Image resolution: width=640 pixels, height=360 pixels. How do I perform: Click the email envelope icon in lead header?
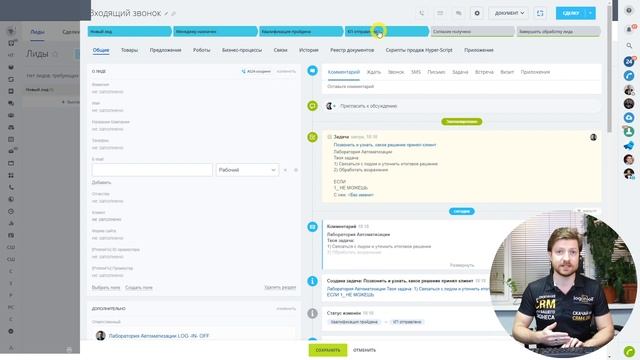click(440, 13)
